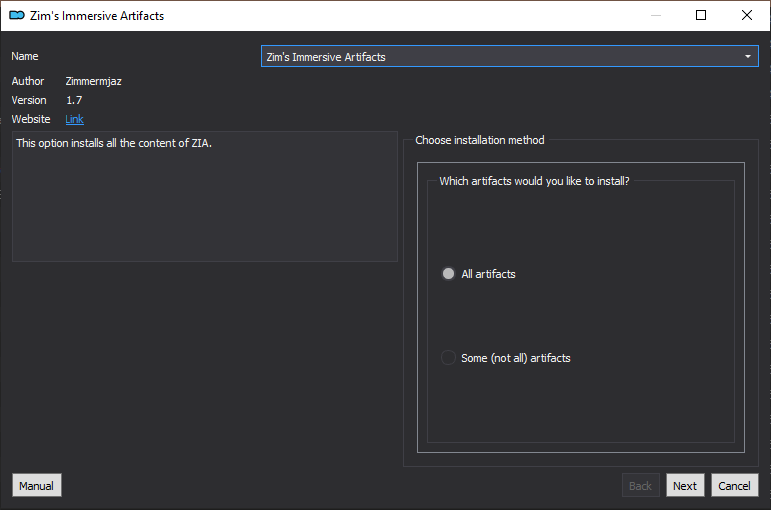Close the installer dialog with X

[x=746, y=15]
